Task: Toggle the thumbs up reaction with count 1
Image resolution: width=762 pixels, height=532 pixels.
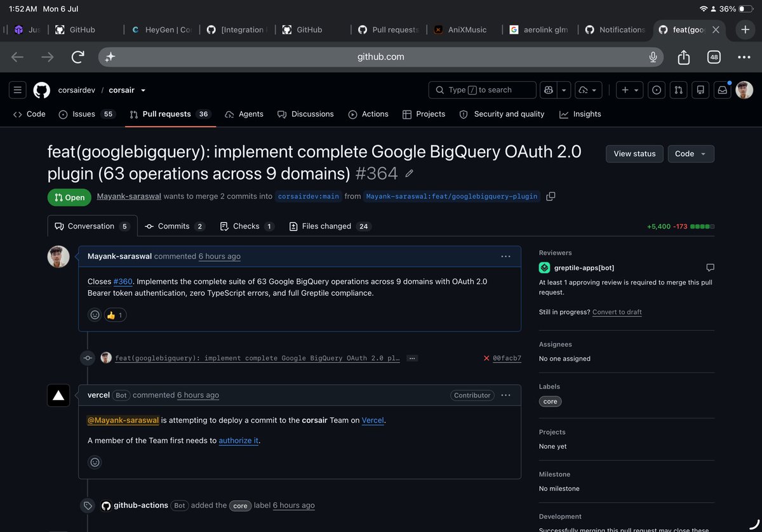Action: [115, 315]
